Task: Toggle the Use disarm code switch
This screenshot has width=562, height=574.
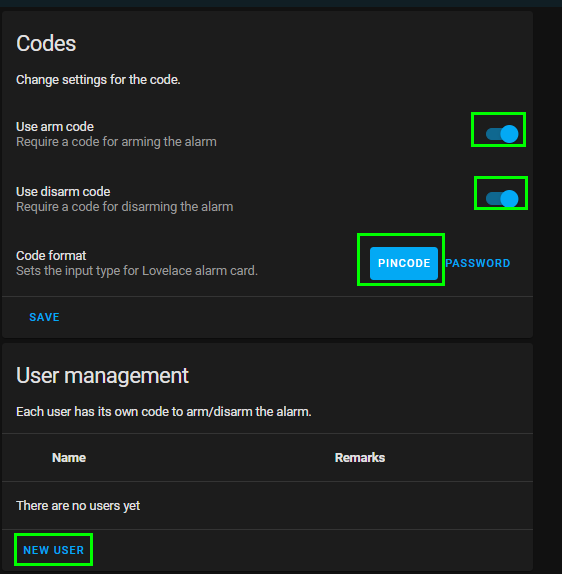Action: point(502,199)
